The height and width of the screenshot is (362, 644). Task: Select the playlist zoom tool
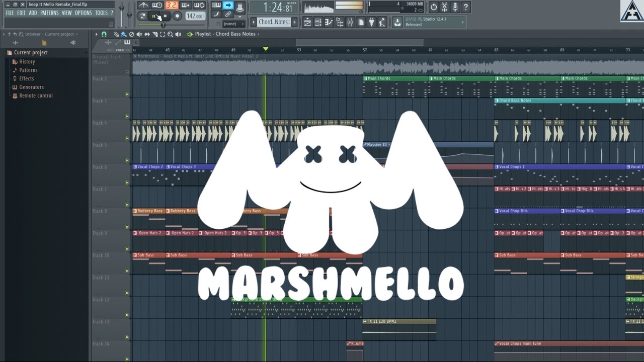(170, 34)
